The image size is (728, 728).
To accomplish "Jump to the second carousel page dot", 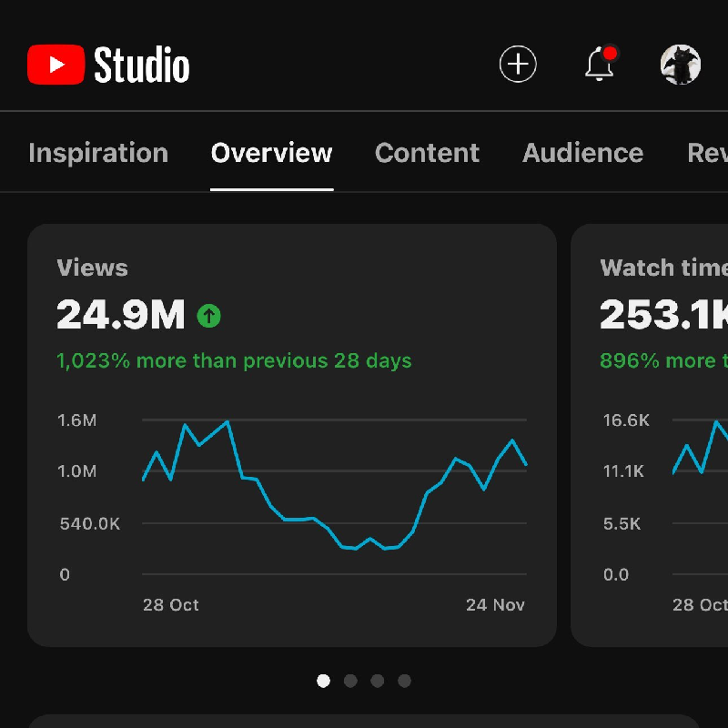I will pyautogui.click(x=350, y=681).
